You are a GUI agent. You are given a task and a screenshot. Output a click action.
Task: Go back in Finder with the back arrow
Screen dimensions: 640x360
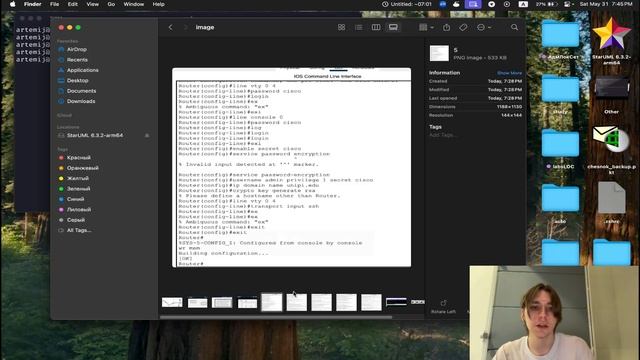(171, 27)
